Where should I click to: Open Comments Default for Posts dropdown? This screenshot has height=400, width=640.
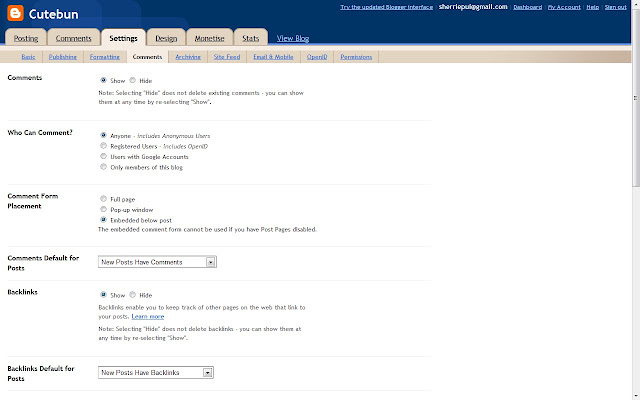[x=157, y=262]
